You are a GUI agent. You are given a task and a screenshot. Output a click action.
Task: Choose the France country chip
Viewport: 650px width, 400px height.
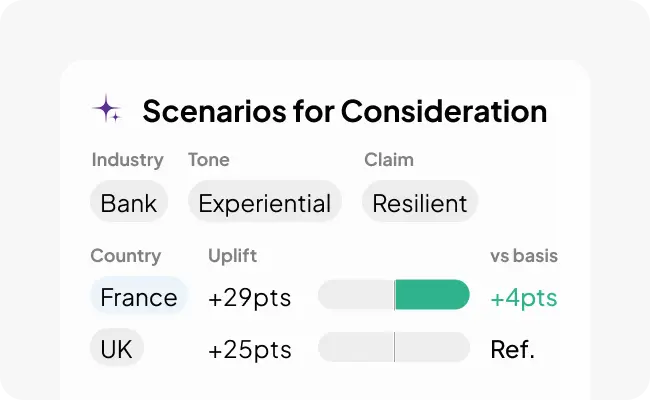[x=139, y=297]
